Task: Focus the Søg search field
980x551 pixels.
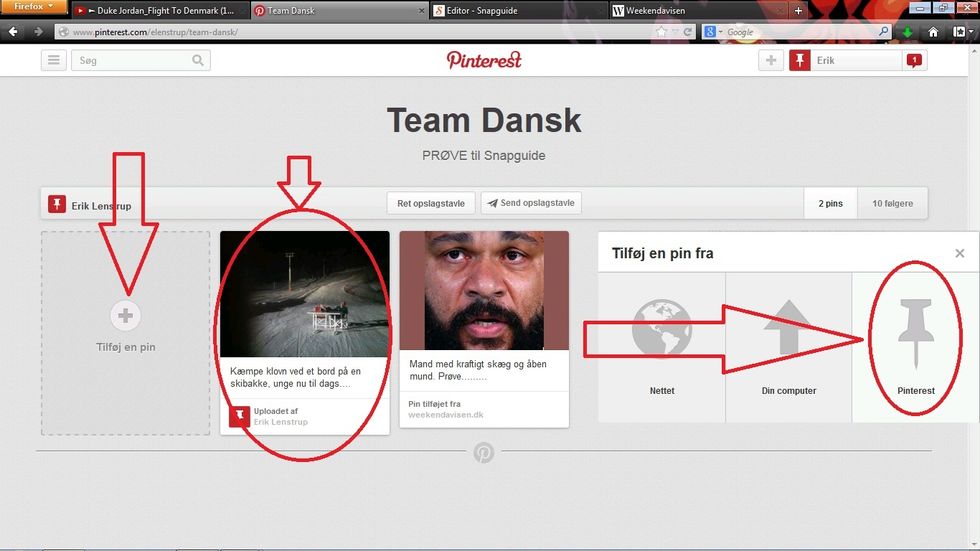Action: tap(141, 60)
